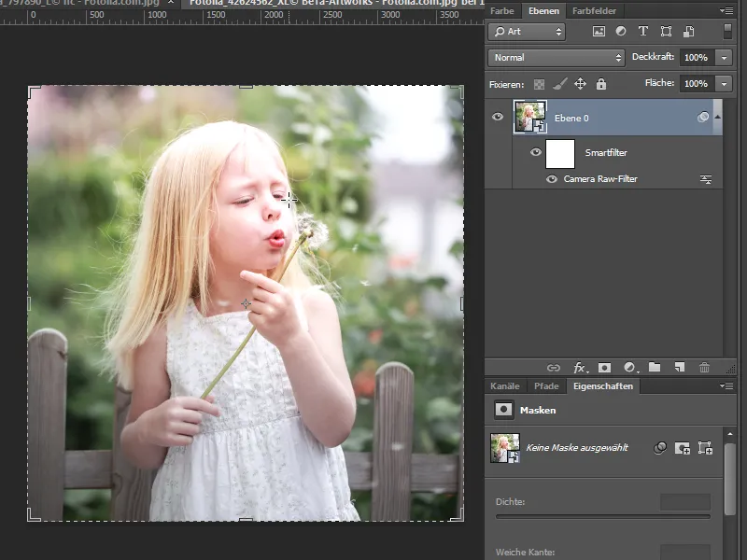Click the top-middle transform handle
747x560 pixels.
tap(246, 87)
